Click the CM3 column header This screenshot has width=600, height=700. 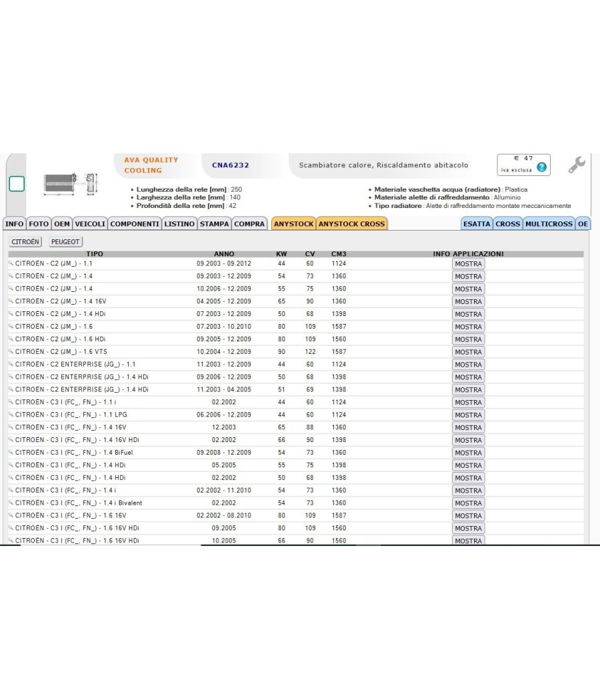(x=339, y=253)
